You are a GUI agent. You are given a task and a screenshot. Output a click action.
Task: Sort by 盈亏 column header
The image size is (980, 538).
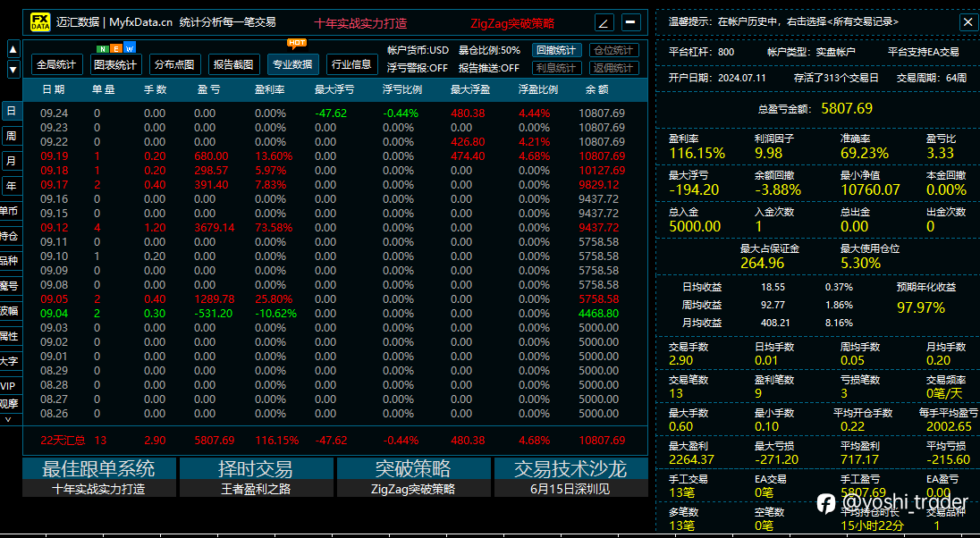[208, 89]
